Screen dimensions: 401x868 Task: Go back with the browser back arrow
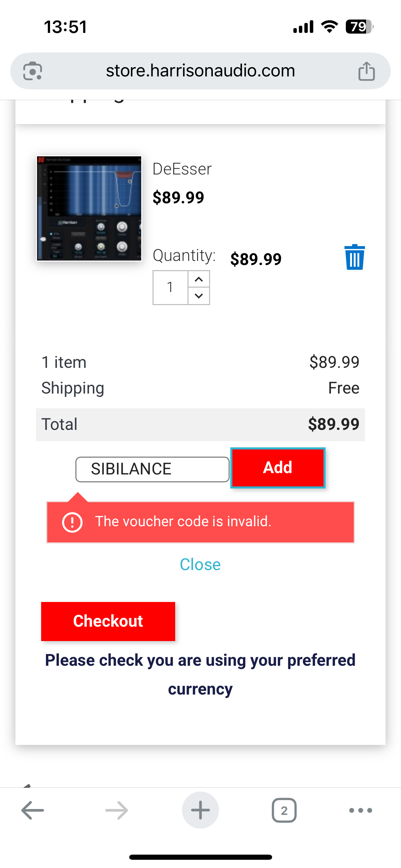33,810
